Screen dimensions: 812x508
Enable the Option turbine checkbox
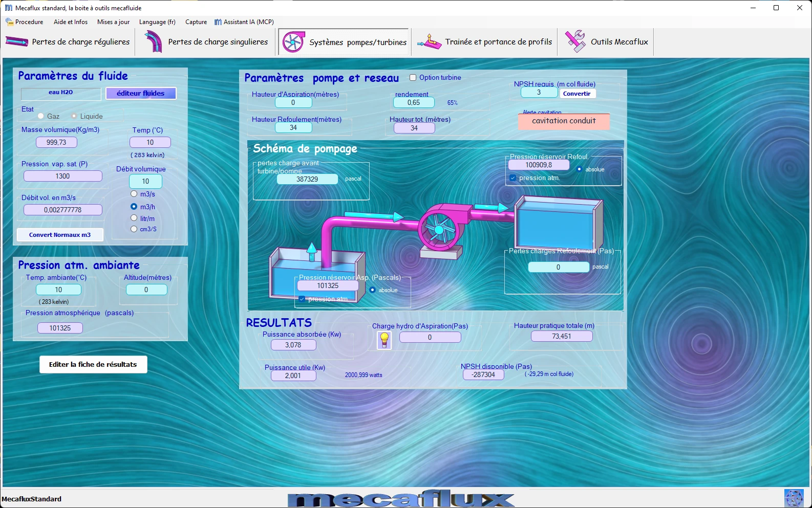[413, 78]
